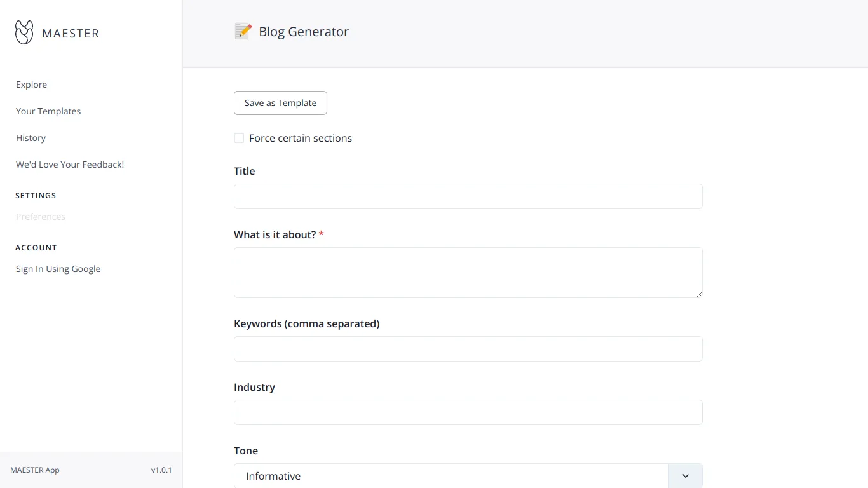Navigate to Explore in the sidebar

(x=31, y=85)
